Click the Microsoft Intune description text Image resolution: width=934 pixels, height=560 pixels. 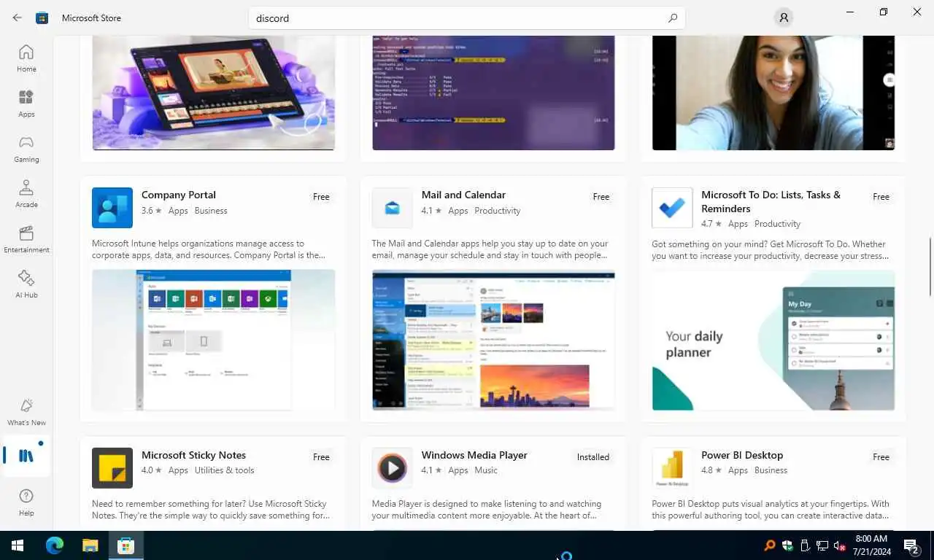pos(209,249)
